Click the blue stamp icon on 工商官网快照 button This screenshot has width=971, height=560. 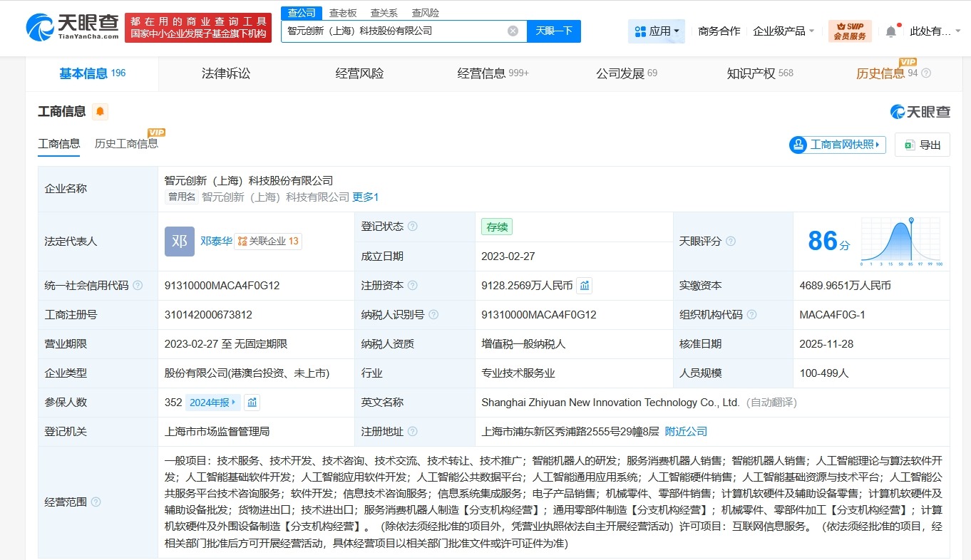(x=798, y=145)
